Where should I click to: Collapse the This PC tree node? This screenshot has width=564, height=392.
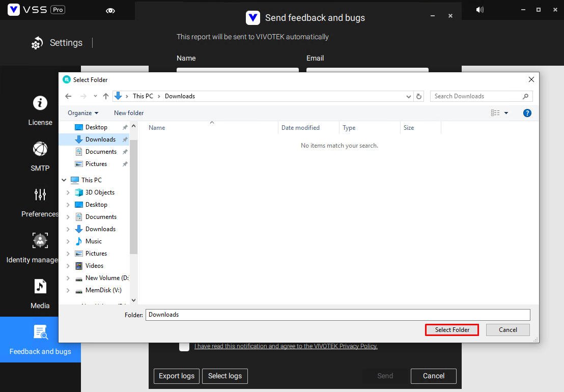tap(64, 180)
